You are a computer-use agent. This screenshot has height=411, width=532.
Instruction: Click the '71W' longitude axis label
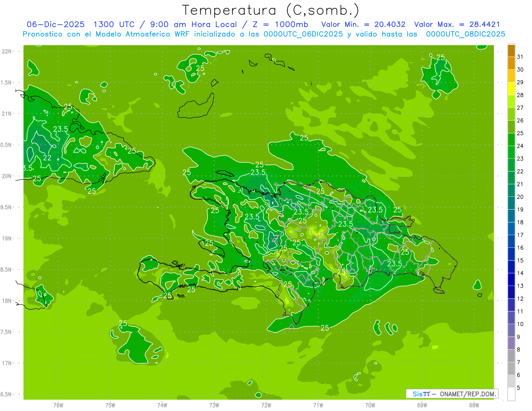[318, 405]
